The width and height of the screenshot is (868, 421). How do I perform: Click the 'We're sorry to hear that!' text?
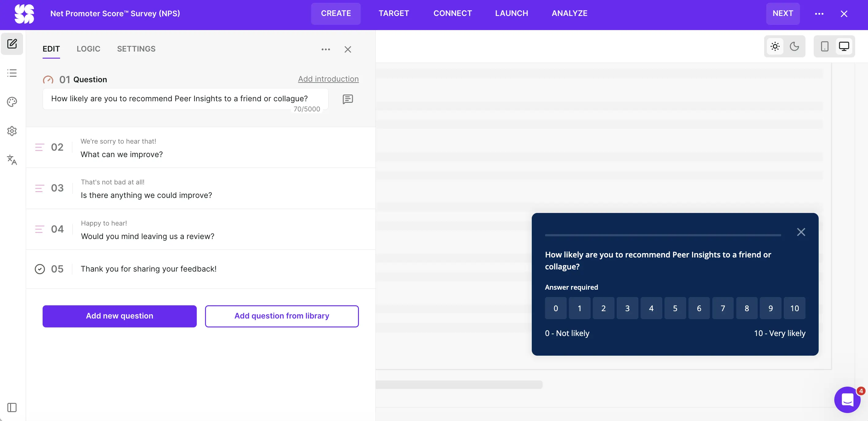(118, 141)
